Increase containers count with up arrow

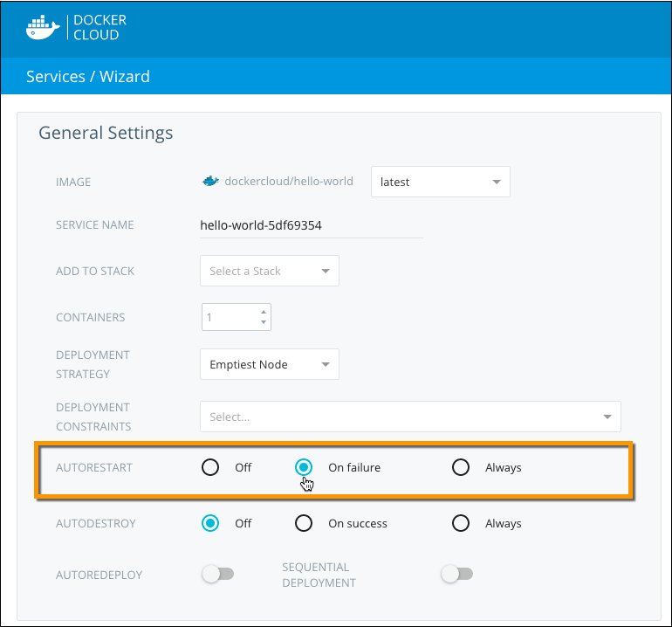click(x=263, y=311)
